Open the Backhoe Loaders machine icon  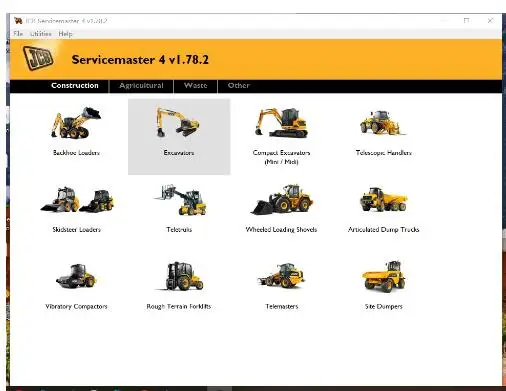(76, 122)
